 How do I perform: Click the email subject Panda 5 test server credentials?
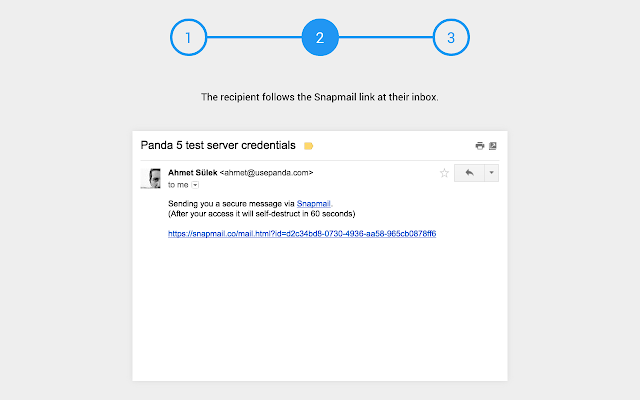pos(218,146)
